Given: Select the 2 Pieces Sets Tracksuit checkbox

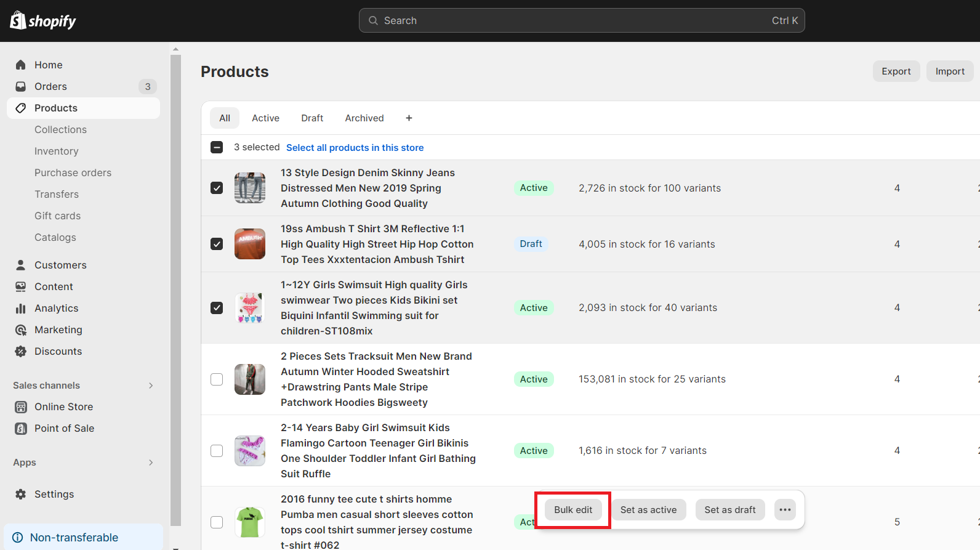Looking at the screenshot, I should tap(217, 379).
